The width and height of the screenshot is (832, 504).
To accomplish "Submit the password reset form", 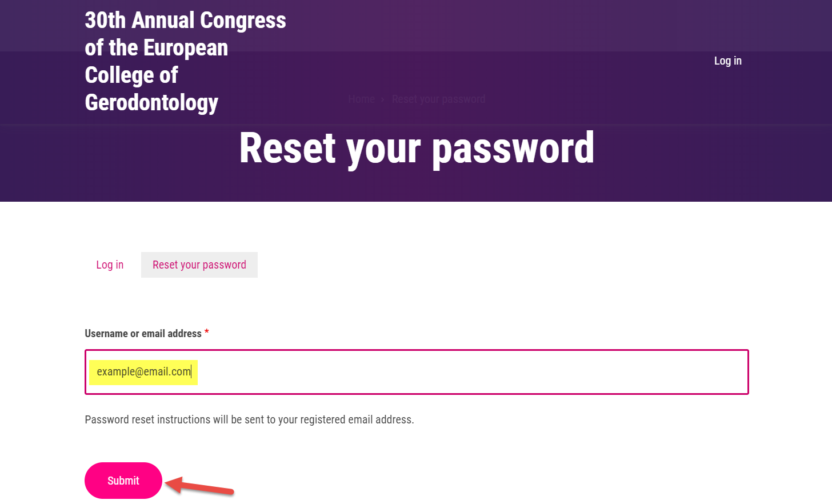I will click(x=123, y=481).
